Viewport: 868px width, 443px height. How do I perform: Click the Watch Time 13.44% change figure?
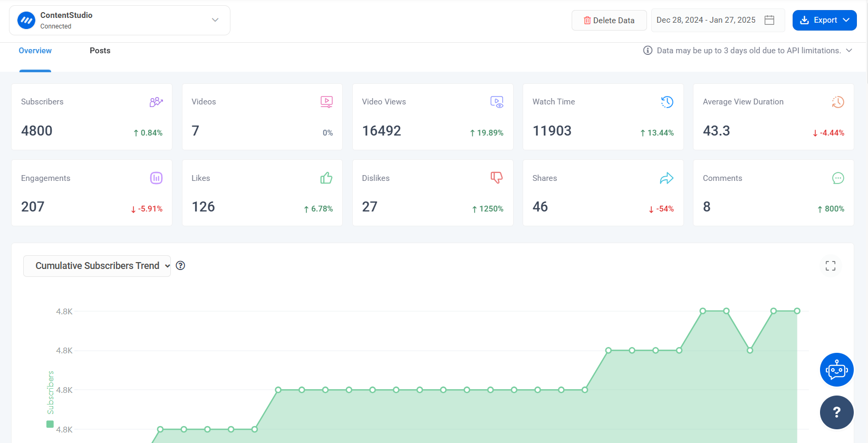(x=657, y=133)
